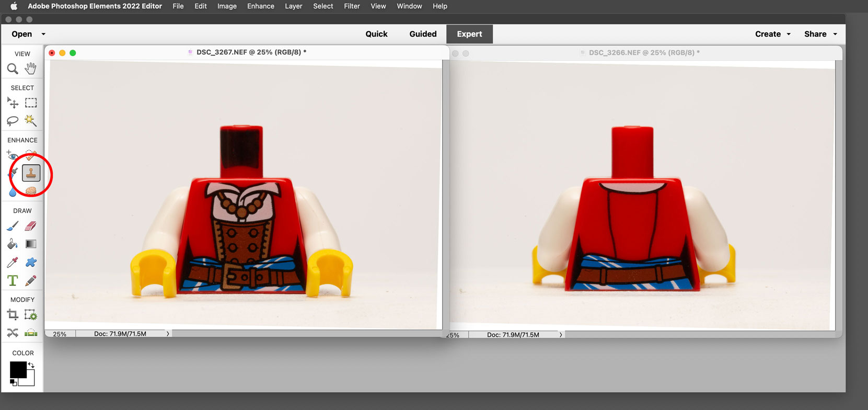Select the Zoom magnifier tool
The width and height of the screenshot is (868, 410).
pos(13,69)
